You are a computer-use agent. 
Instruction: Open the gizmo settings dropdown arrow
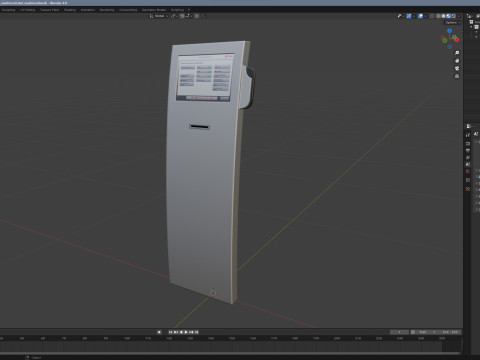click(x=414, y=16)
